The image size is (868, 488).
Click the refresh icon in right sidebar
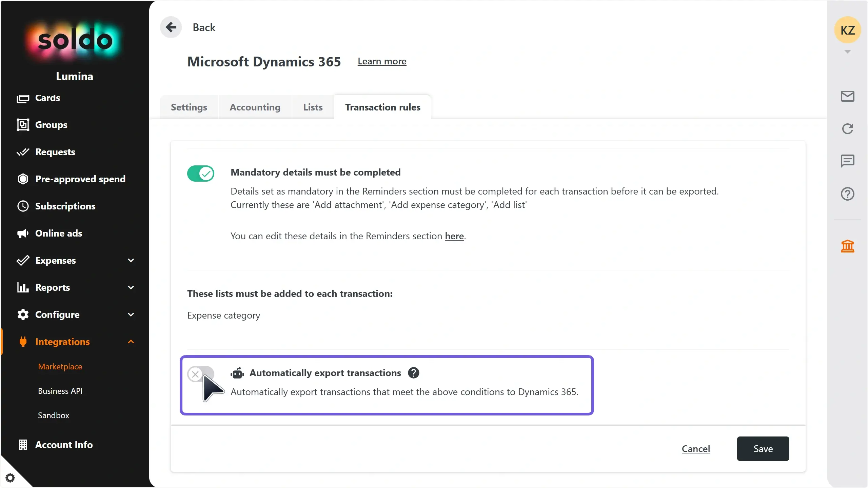point(847,129)
